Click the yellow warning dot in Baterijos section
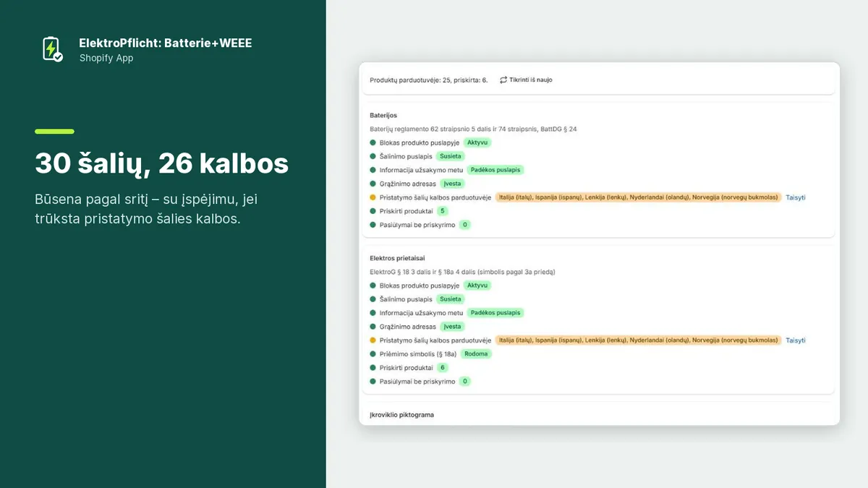The width and height of the screenshot is (868, 488). pos(373,197)
